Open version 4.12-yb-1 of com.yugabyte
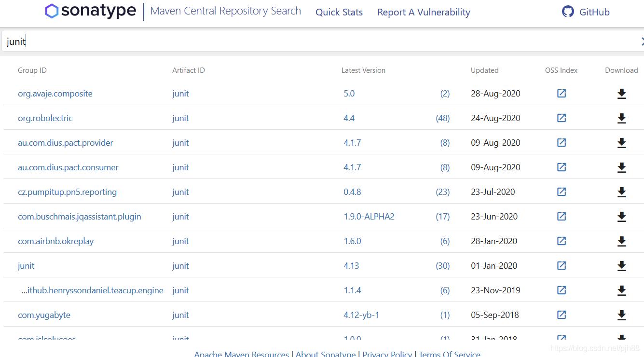The height and width of the screenshot is (357, 644). (x=361, y=315)
